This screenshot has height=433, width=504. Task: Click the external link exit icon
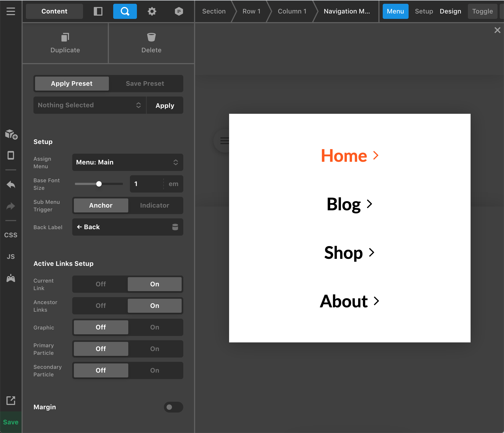coord(11,400)
